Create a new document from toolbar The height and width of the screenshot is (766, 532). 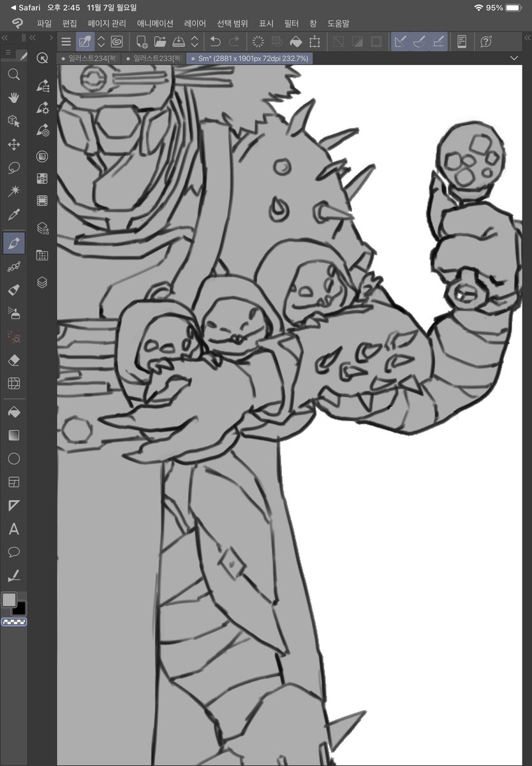point(142,42)
